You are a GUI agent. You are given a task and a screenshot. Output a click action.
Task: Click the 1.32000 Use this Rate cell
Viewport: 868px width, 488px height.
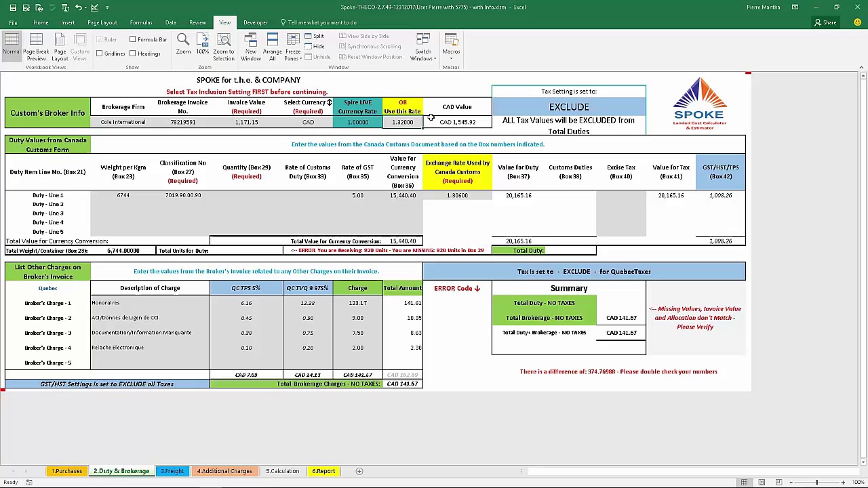click(x=403, y=122)
